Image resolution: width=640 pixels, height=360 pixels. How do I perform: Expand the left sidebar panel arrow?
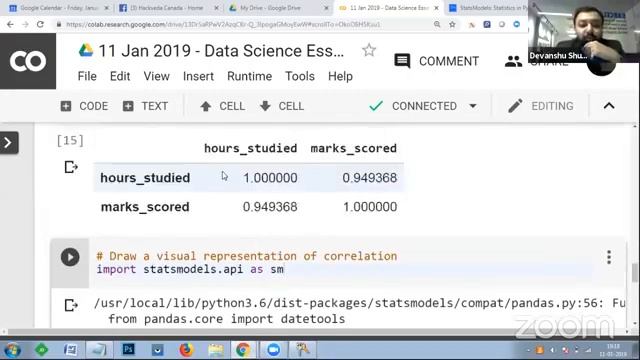point(9,142)
